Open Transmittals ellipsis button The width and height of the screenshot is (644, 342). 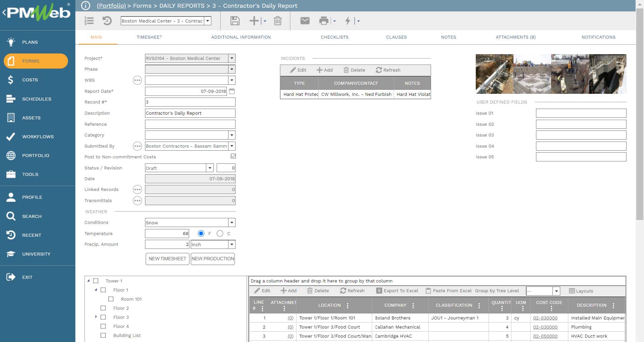(137, 201)
